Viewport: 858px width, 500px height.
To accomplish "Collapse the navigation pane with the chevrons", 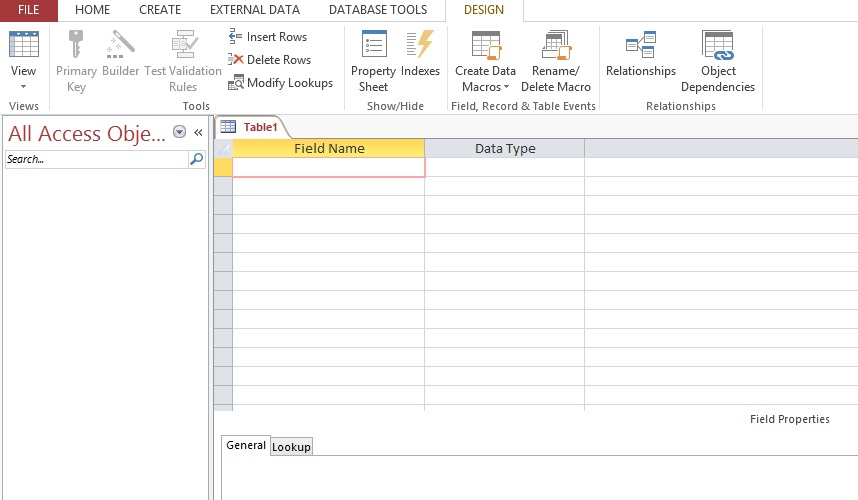I will pos(198,132).
